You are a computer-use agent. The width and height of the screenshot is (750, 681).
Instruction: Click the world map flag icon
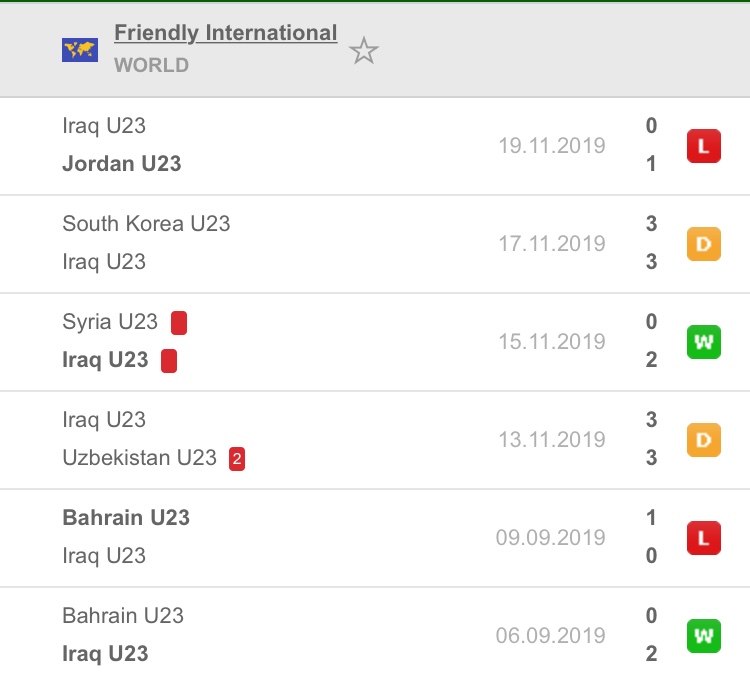point(80,50)
